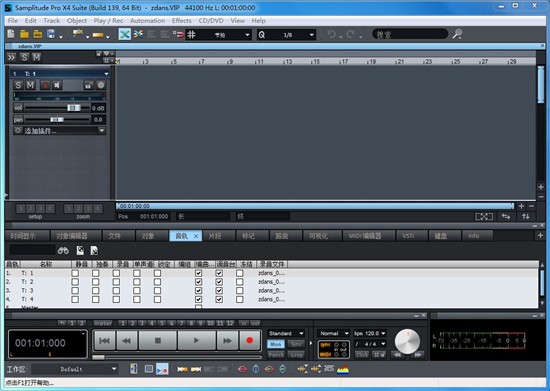This screenshot has height=391, width=550.
Task: Solo track 1 with the S button
Action: (18, 85)
